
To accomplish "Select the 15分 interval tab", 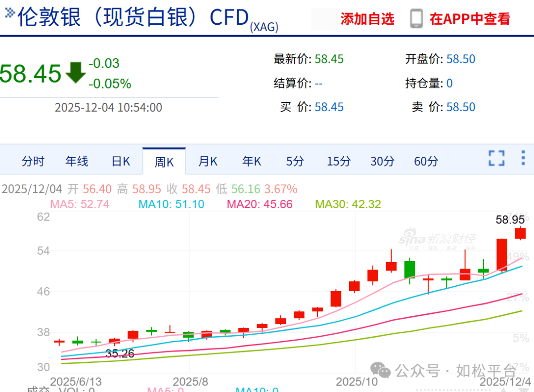I will (x=339, y=161).
